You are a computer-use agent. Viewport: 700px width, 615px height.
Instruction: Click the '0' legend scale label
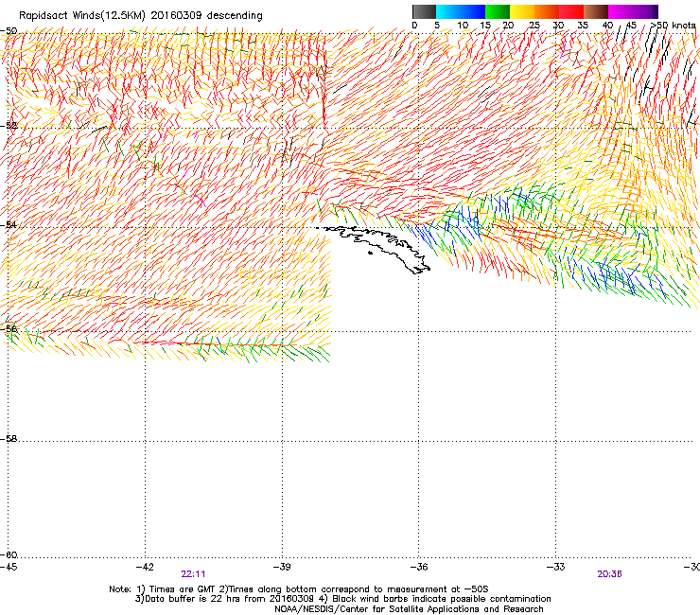tap(414, 26)
